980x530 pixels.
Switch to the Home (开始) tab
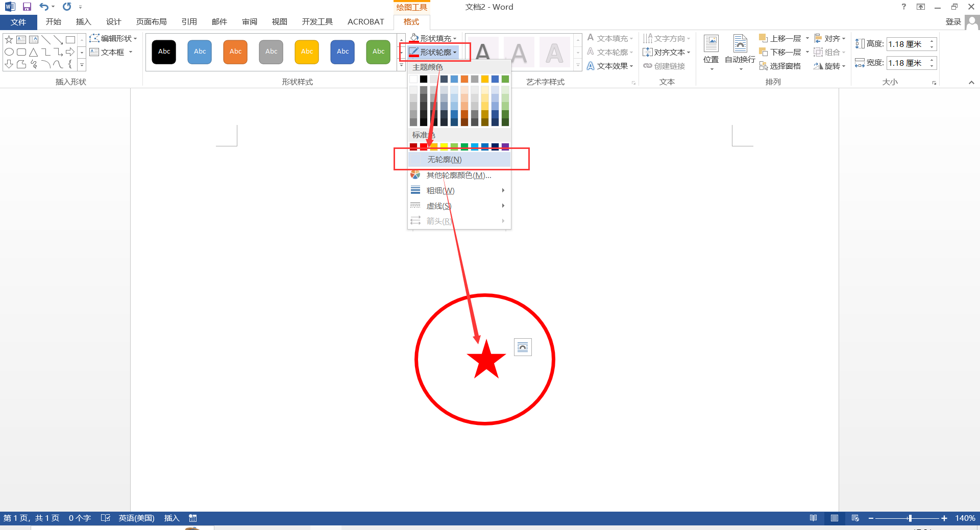(x=54, y=22)
